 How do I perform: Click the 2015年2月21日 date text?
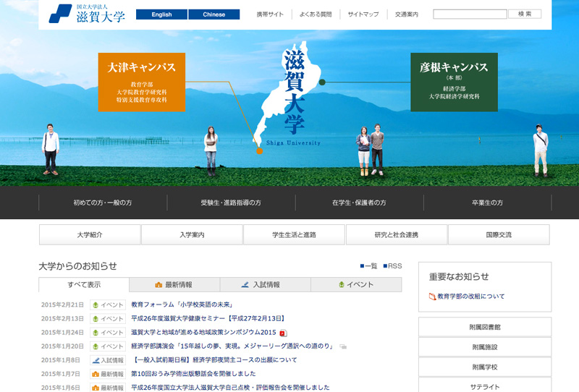(x=62, y=305)
